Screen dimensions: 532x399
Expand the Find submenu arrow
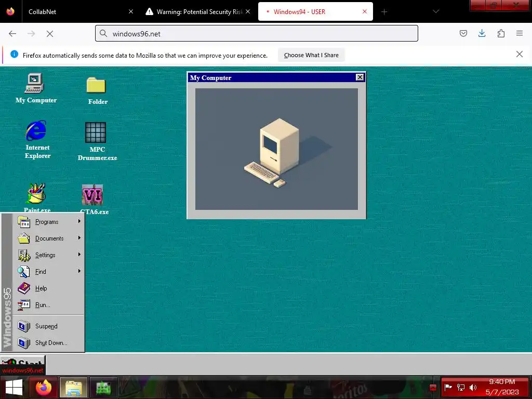[79, 271]
